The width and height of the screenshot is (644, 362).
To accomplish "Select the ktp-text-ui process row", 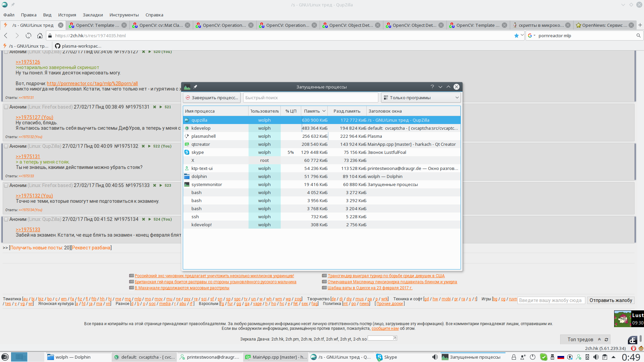I will (x=322, y=168).
